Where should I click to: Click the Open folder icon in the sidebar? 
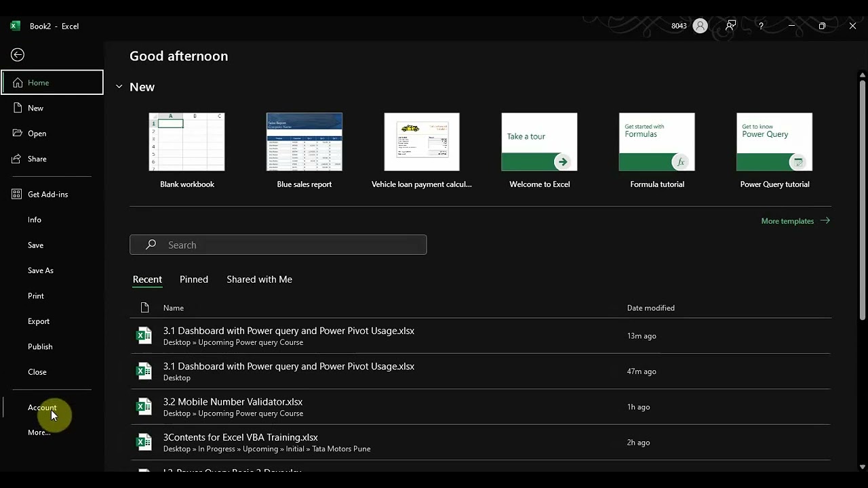tap(18, 133)
